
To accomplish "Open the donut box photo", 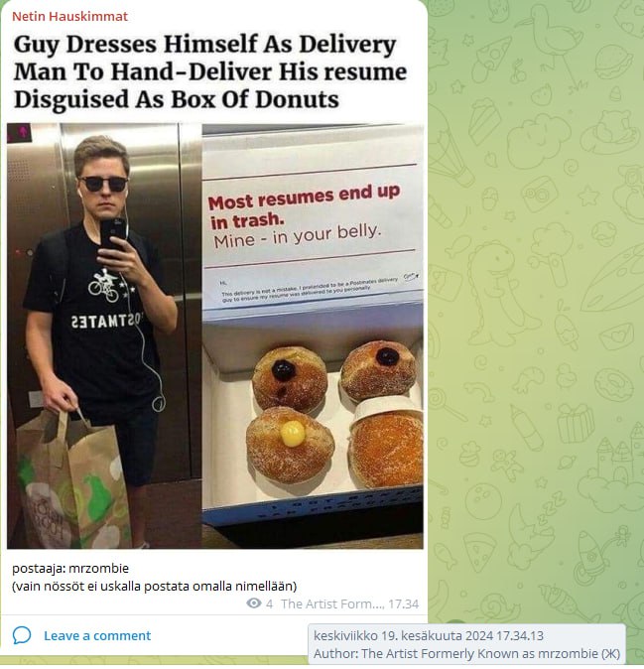I will coord(313,335).
